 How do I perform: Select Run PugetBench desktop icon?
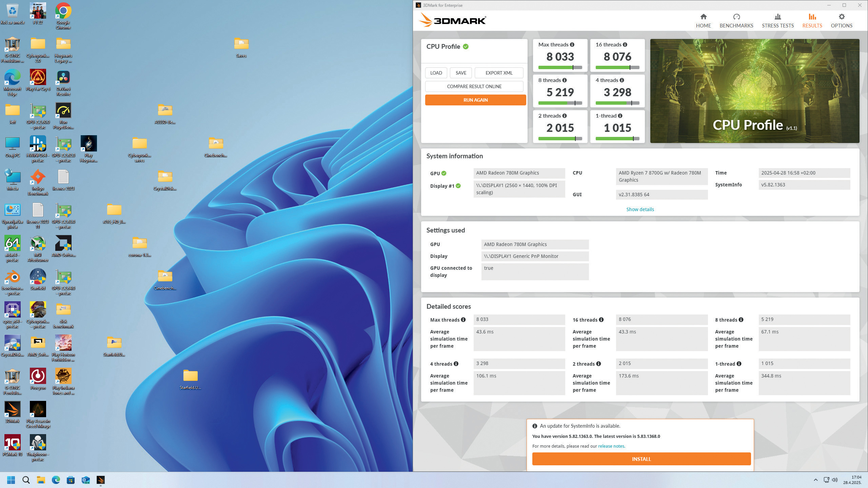[63, 116]
